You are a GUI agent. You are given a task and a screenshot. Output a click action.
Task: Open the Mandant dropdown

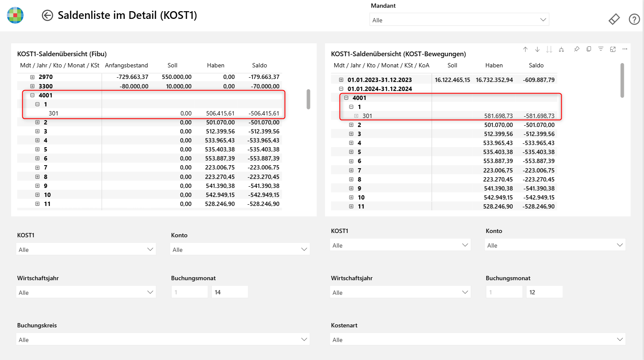pos(459,20)
